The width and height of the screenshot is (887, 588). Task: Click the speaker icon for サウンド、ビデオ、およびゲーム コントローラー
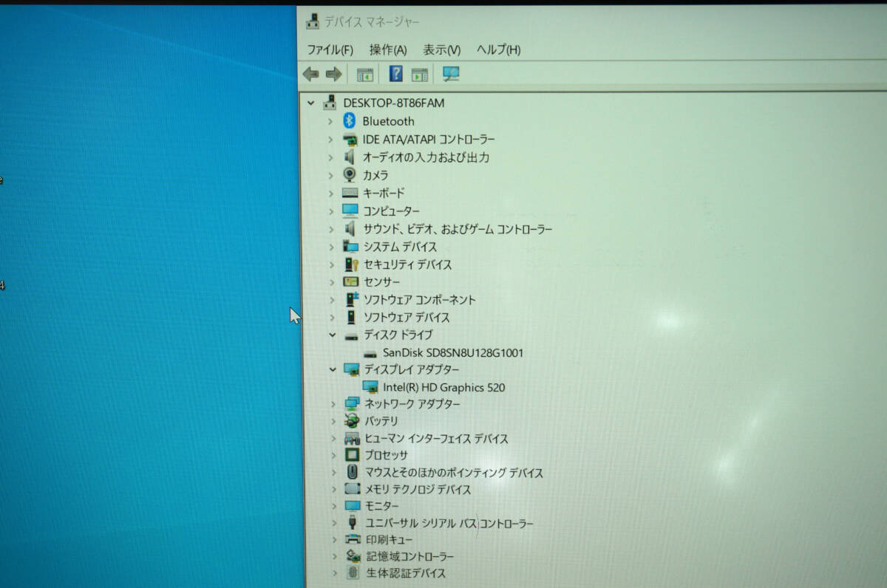[350, 229]
